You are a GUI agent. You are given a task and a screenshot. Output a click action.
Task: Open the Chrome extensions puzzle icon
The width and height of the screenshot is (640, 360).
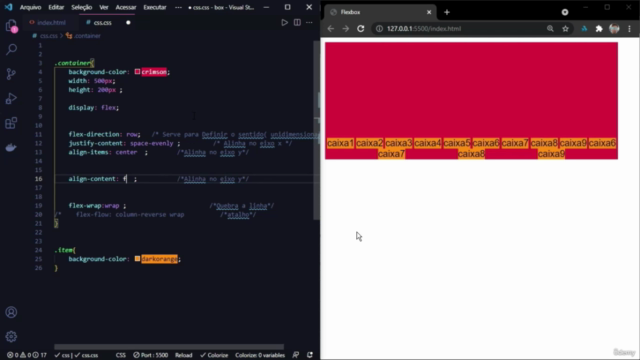coord(599,29)
